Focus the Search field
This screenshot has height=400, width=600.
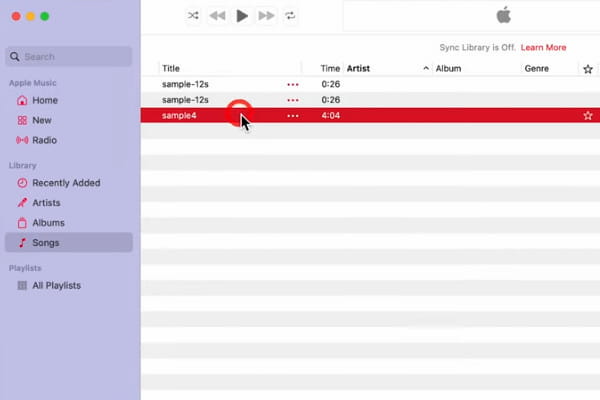pos(69,57)
